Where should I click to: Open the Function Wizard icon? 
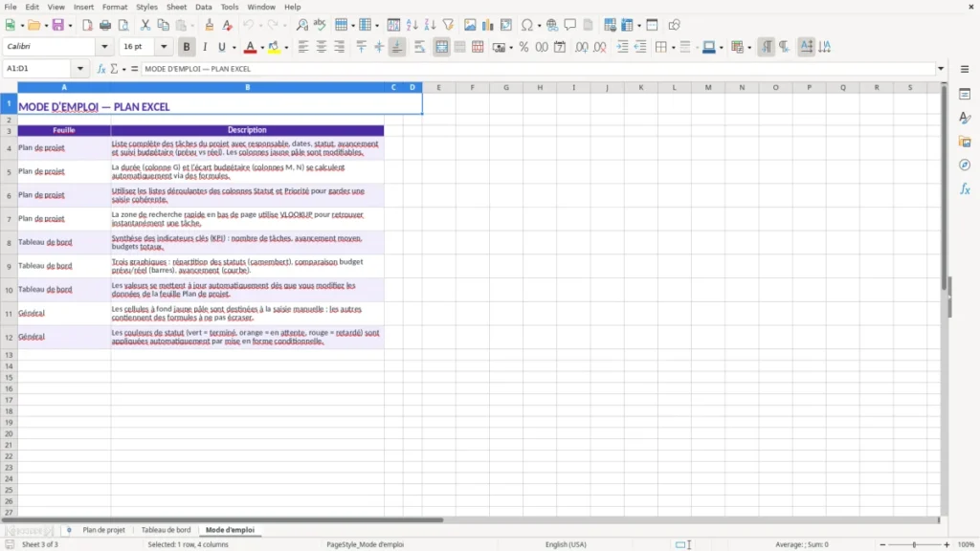[x=100, y=69]
